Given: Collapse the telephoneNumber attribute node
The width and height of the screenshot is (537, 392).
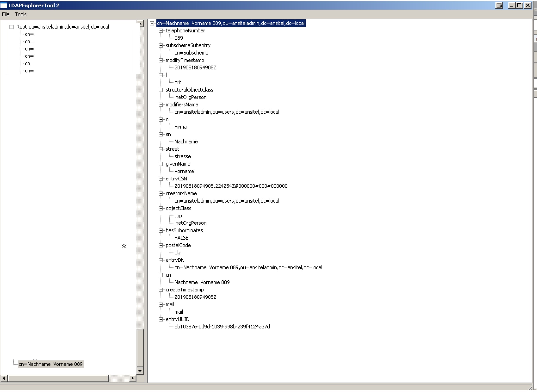Looking at the screenshot, I should coord(161,31).
